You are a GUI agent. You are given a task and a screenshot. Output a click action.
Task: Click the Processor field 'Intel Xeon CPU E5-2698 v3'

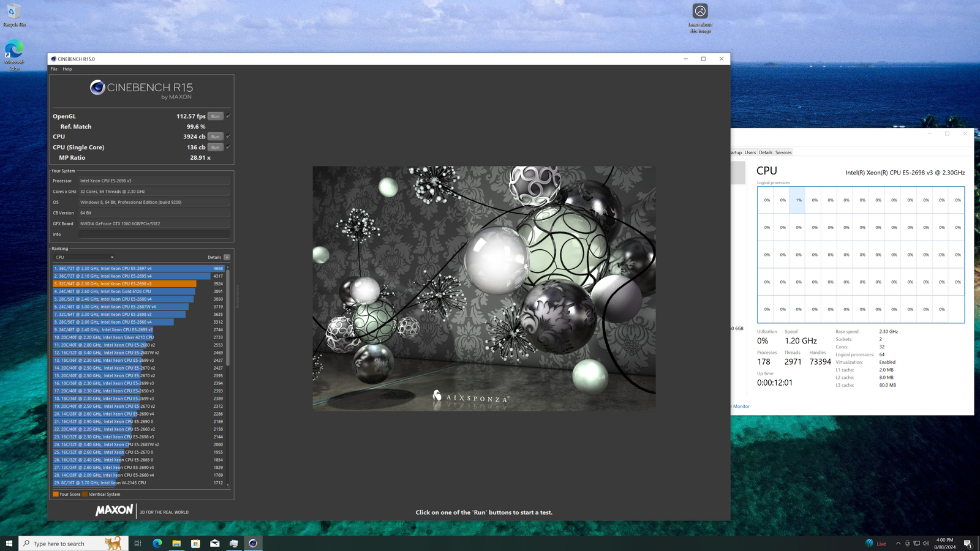click(154, 181)
